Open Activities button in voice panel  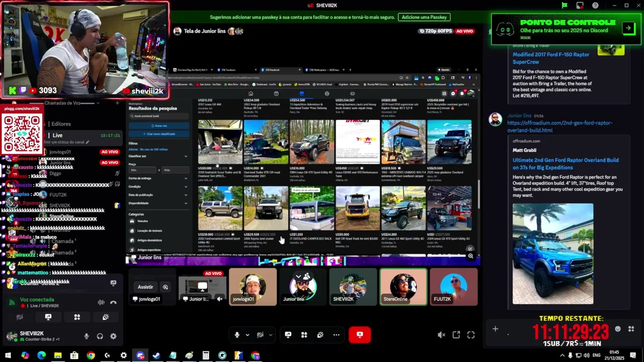[77, 317]
